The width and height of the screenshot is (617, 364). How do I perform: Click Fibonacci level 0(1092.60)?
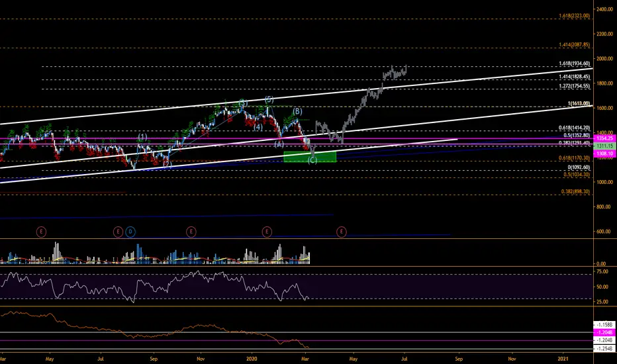click(578, 167)
